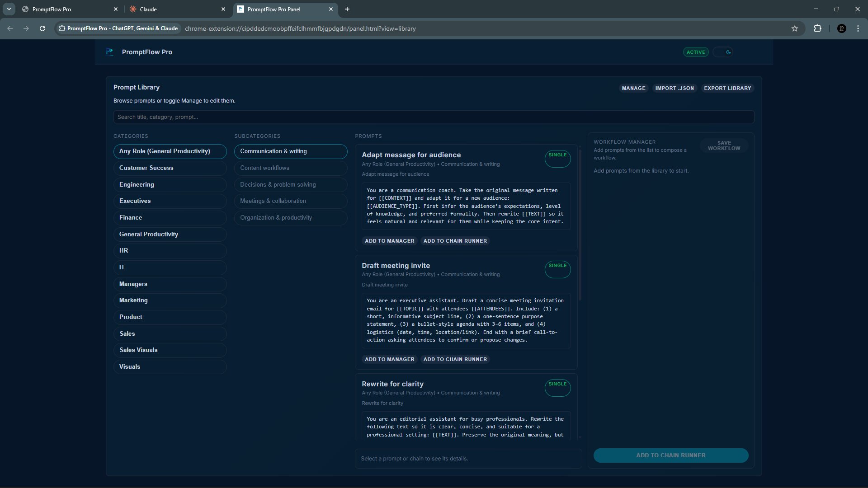Viewport: 868px width, 488px height.
Task: Select the General Productivity category
Action: tap(170, 234)
